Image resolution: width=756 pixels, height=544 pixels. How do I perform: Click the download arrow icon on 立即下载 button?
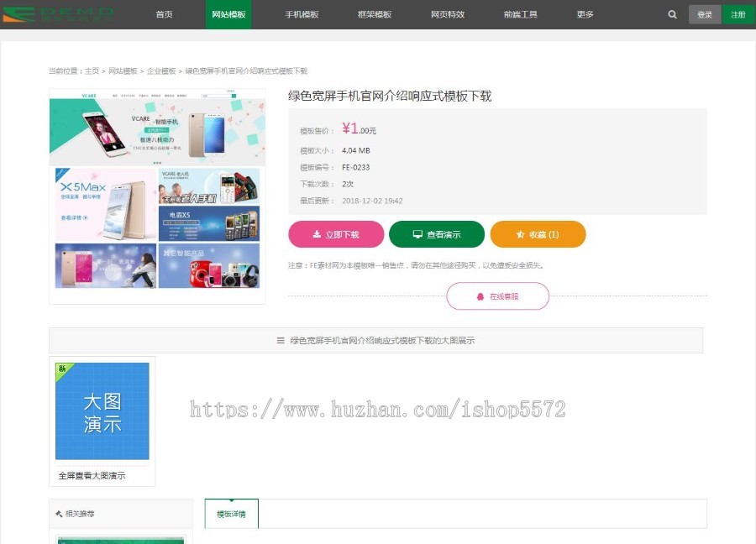[316, 234]
